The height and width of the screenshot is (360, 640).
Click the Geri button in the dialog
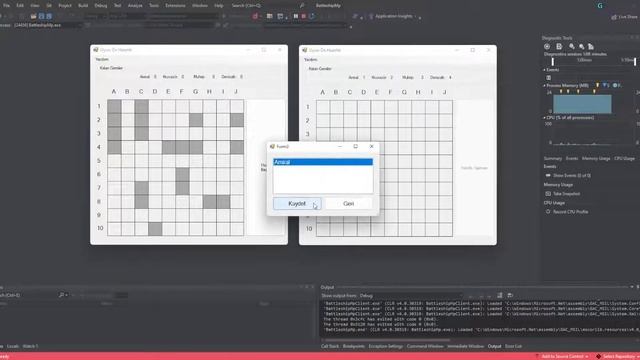tap(349, 203)
